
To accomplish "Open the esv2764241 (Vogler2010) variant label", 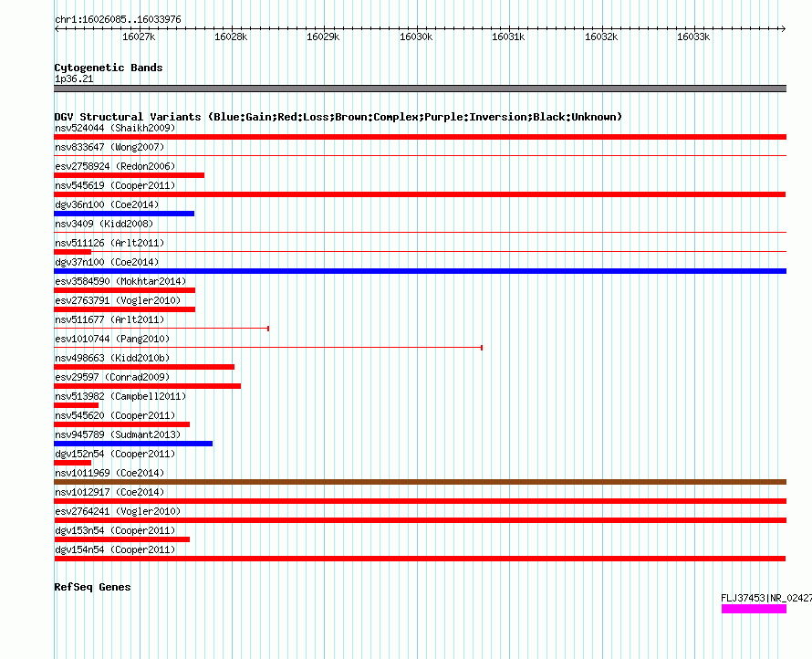I will (x=118, y=511).
